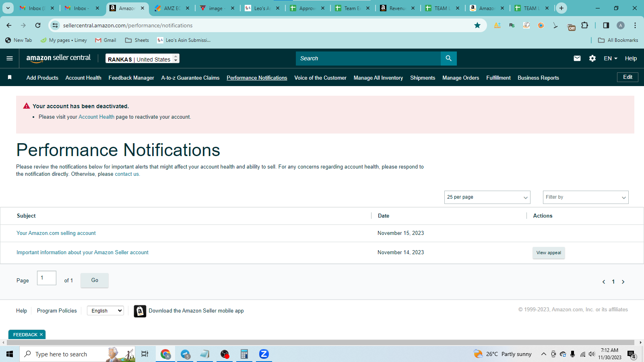The height and width of the screenshot is (362, 644).
Task: Expand the 25 per page dropdown
Action: click(487, 197)
